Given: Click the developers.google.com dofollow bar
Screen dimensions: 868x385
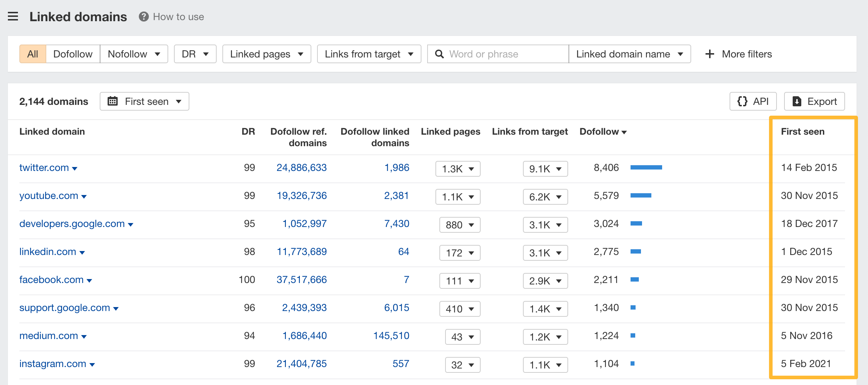Looking at the screenshot, I should coord(636,223).
